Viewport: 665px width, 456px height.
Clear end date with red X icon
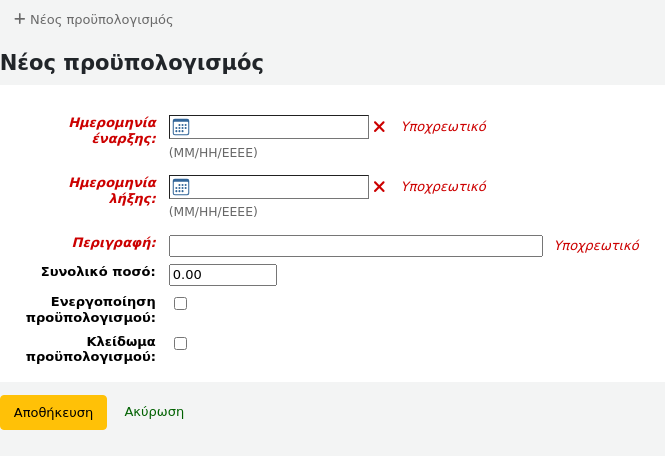(379, 187)
